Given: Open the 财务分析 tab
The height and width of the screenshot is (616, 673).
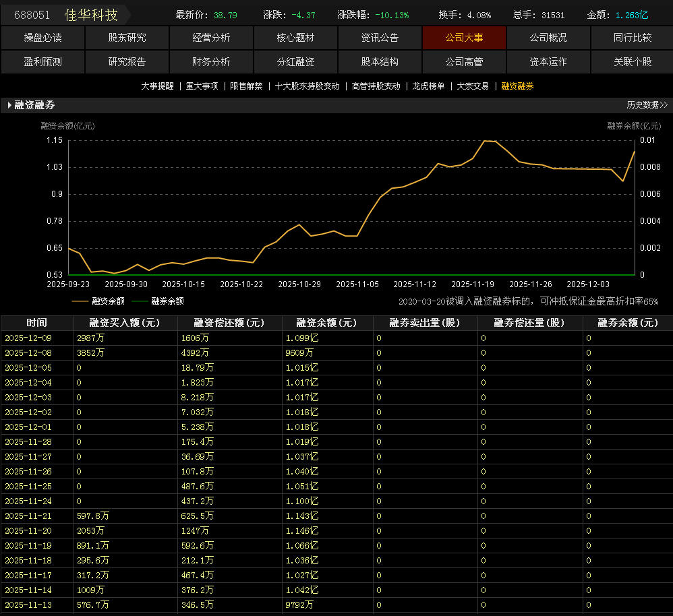Looking at the screenshot, I should pos(211,61).
